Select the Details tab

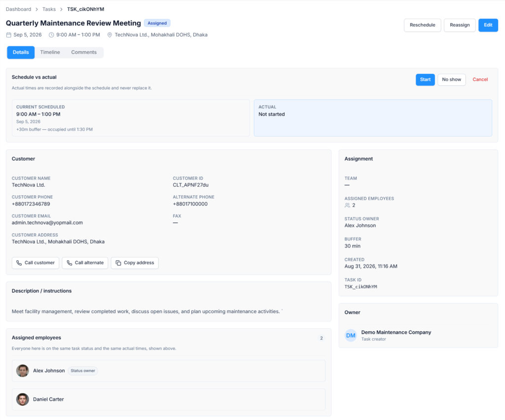[21, 52]
